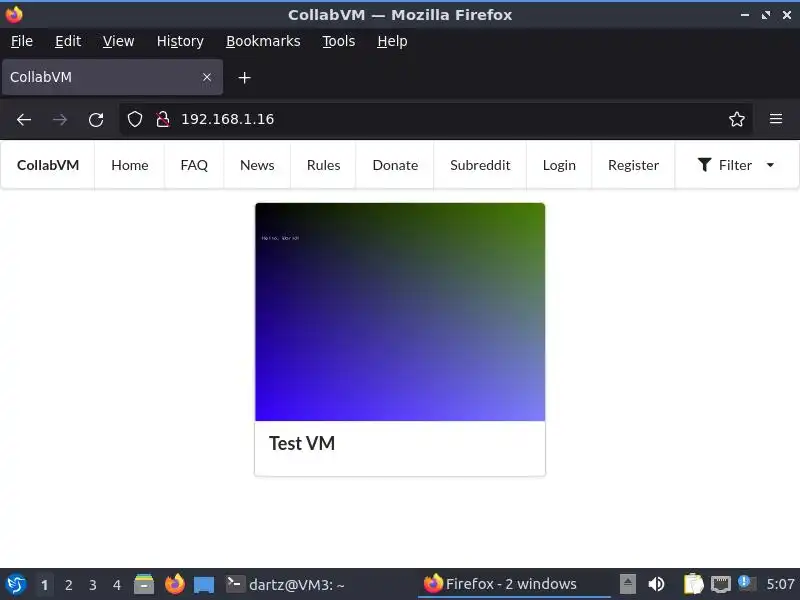The height and width of the screenshot is (600, 800).
Task: Open the dartz@VM3 terminal taskbar entry
Action: 286,584
